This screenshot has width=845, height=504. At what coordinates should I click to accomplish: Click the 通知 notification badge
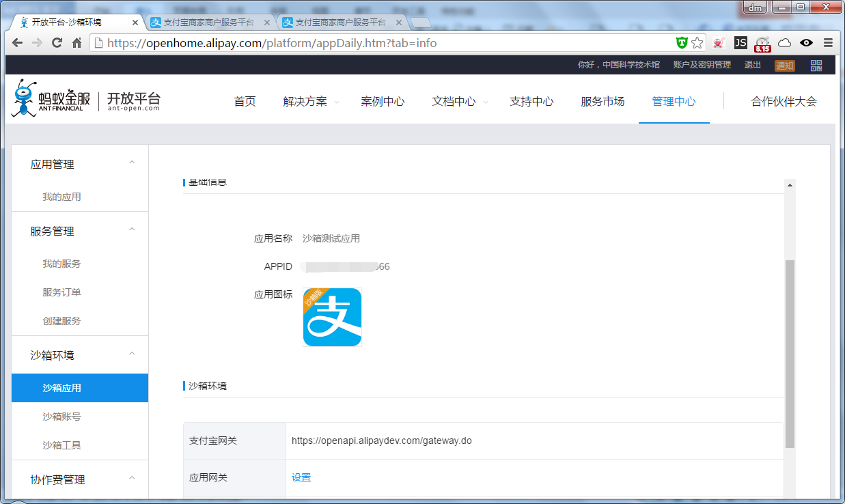784,66
